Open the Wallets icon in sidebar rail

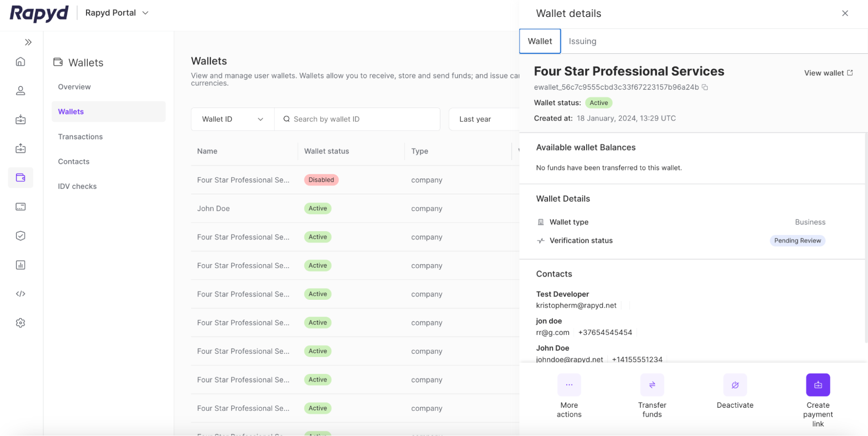[x=20, y=177]
